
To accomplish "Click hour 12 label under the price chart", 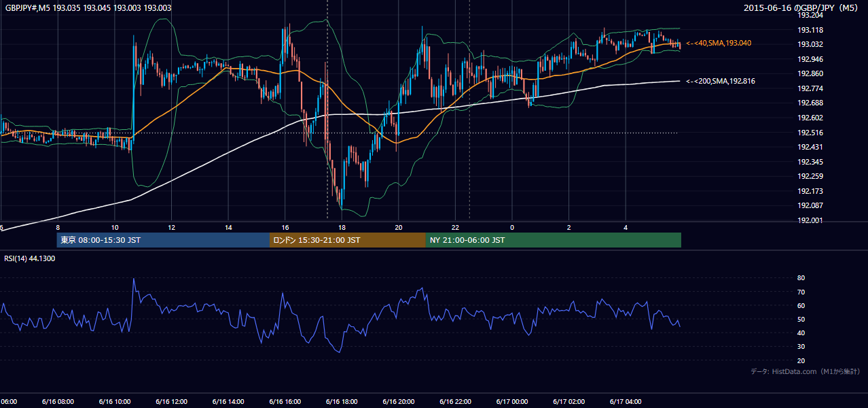I will point(171,228).
